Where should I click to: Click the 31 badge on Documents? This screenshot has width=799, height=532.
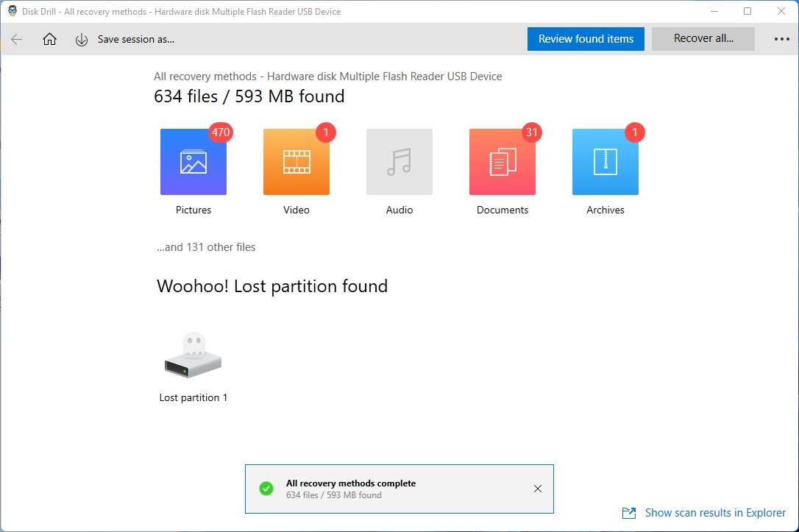point(531,132)
